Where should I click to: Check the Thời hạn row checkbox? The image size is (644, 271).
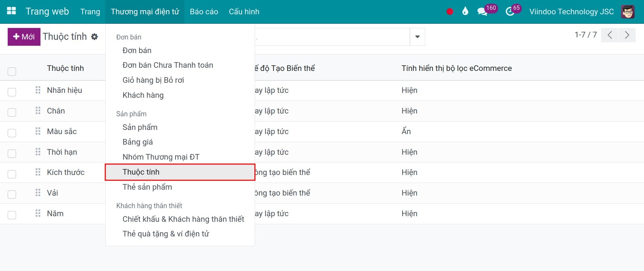[12, 154]
